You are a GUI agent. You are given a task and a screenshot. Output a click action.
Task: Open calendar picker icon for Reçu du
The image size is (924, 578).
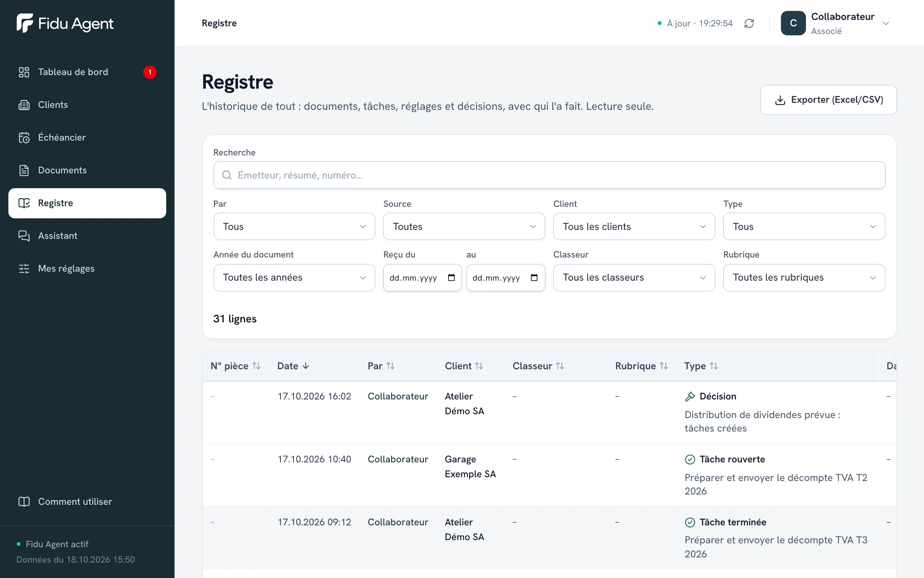tap(451, 278)
